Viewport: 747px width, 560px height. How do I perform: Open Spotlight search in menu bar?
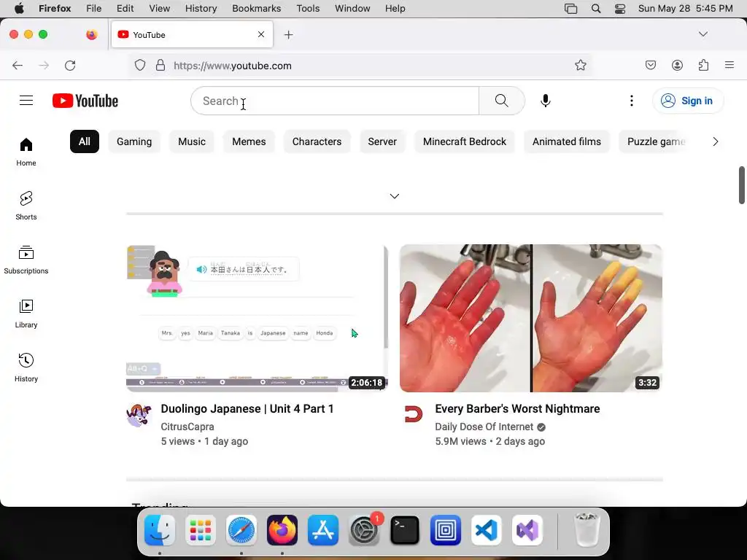tap(595, 9)
